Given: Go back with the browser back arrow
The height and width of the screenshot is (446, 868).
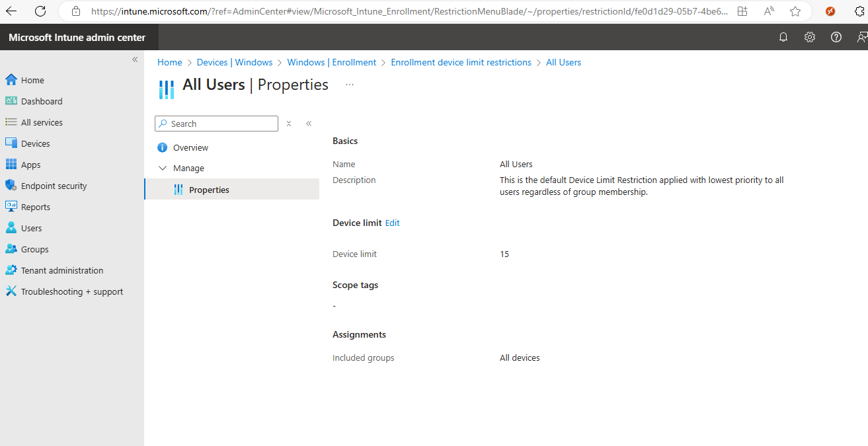Looking at the screenshot, I should click(11, 11).
